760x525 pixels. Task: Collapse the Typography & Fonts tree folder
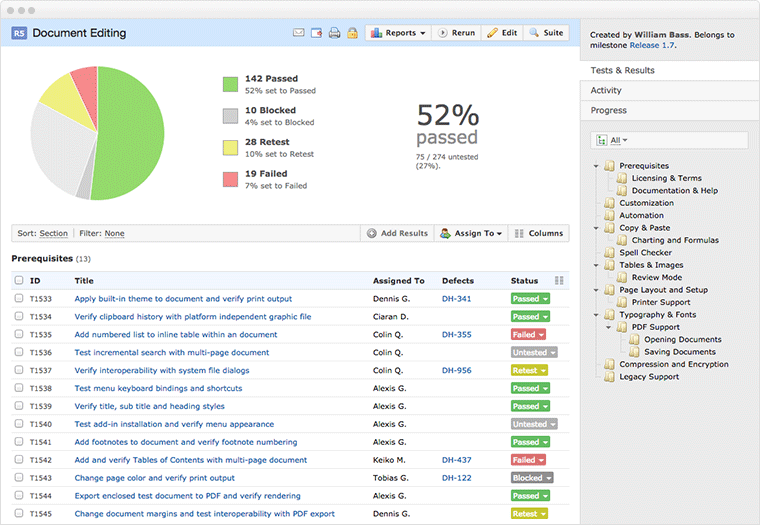click(596, 315)
